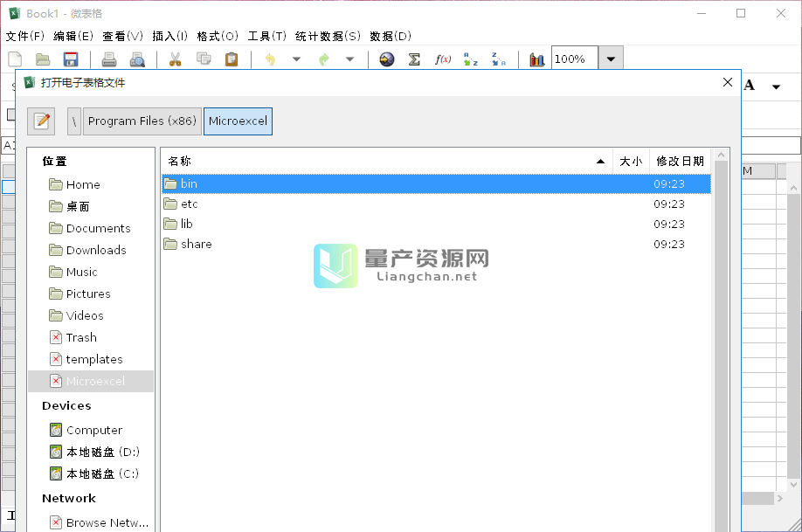Open the 数据(D) menu
Image resolution: width=802 pixels, height=532 pixels.
[391, 37]
